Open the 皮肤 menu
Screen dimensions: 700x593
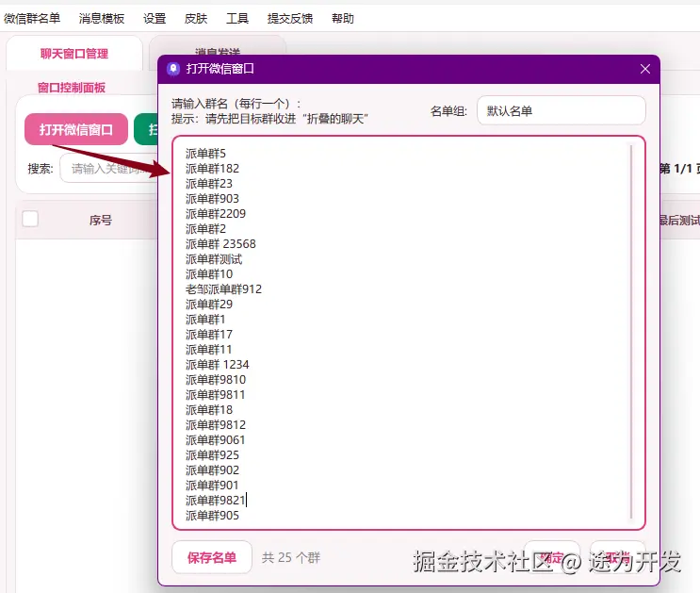[196, 18]
